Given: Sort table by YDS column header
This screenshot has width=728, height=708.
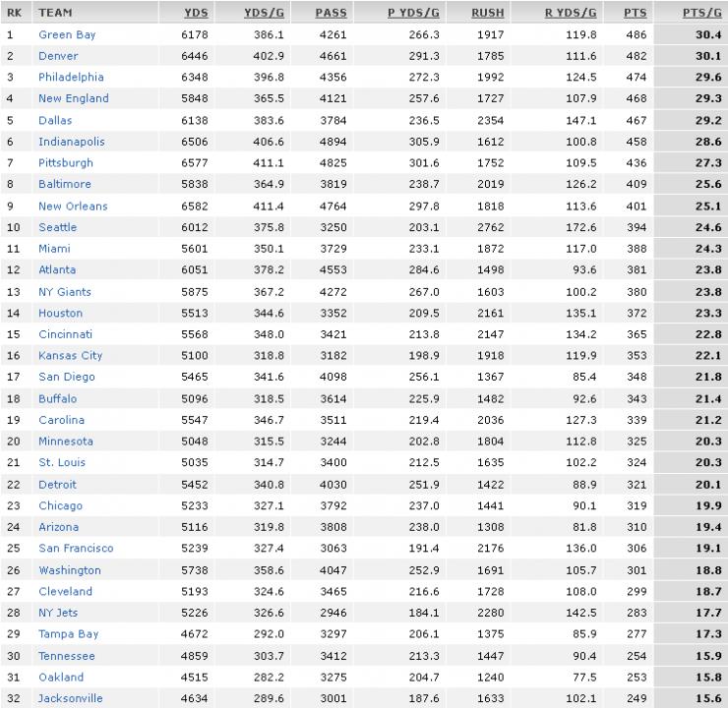Looking at the screenshot, I should 196,13.
